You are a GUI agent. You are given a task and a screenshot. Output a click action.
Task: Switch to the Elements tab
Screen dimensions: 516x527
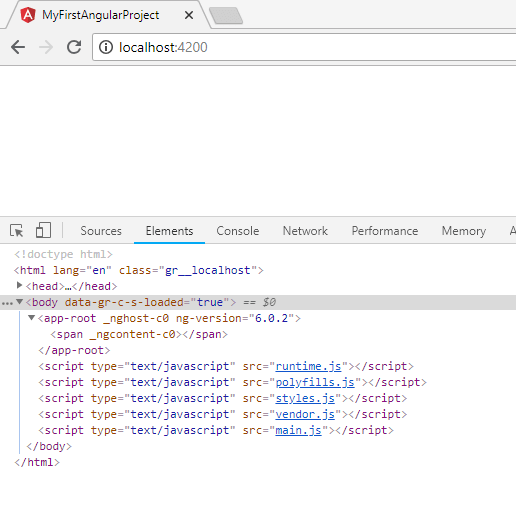[x=169, y=231]
